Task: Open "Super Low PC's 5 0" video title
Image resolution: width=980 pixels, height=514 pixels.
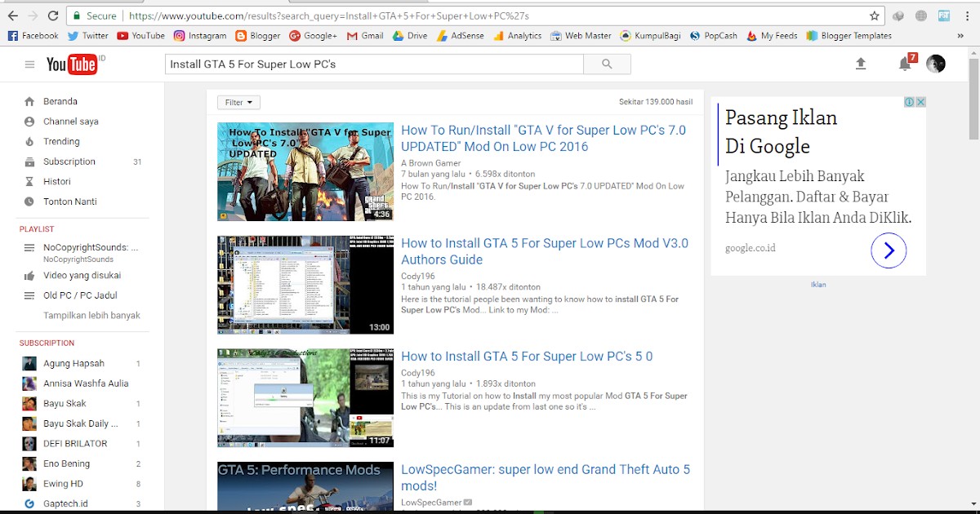Action: [x=527, y=357]
